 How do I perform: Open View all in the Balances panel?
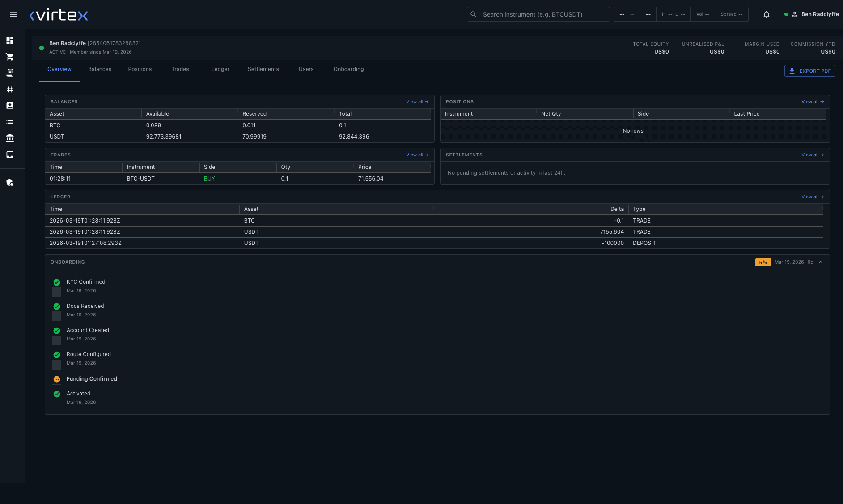(417, 101)
